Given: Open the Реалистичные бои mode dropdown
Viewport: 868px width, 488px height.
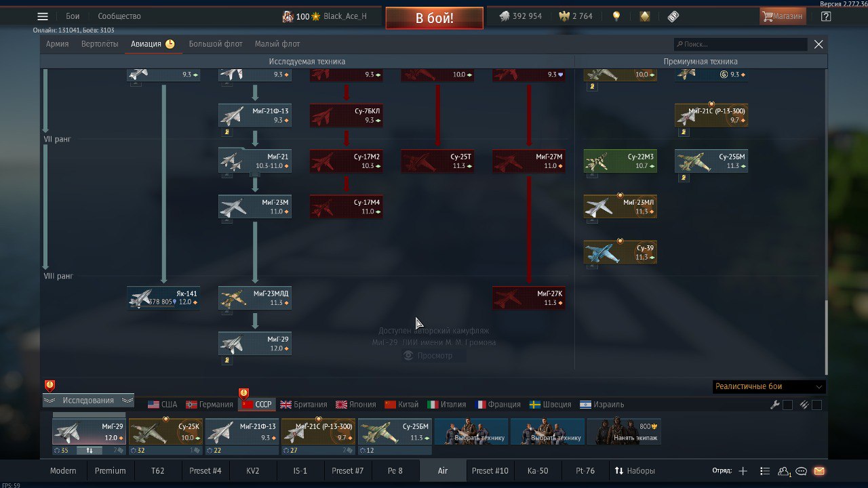Looking at the screenshot, I should [x=768, y=386].
